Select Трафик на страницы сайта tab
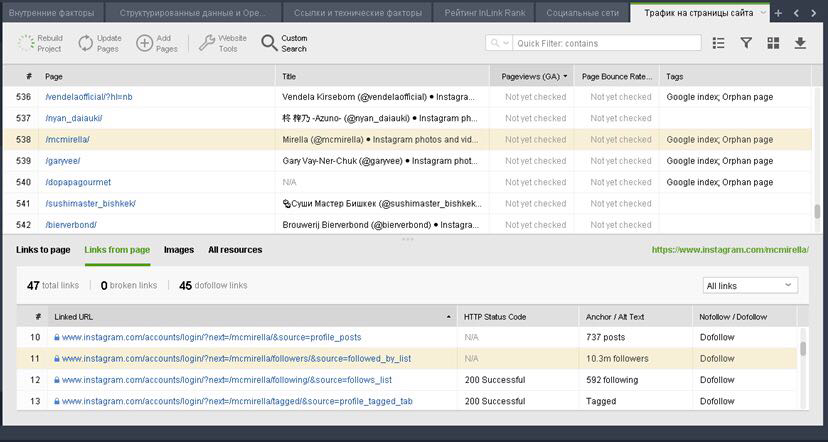The image size is (828, 442). click(x=698, y=13)
